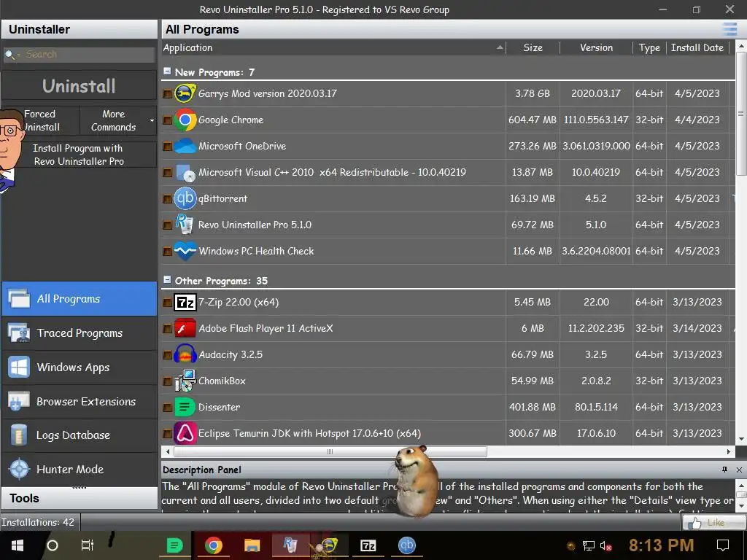747x560 pixels.
Task: Open Chrome from the taskbar
Action: (214, 545)
